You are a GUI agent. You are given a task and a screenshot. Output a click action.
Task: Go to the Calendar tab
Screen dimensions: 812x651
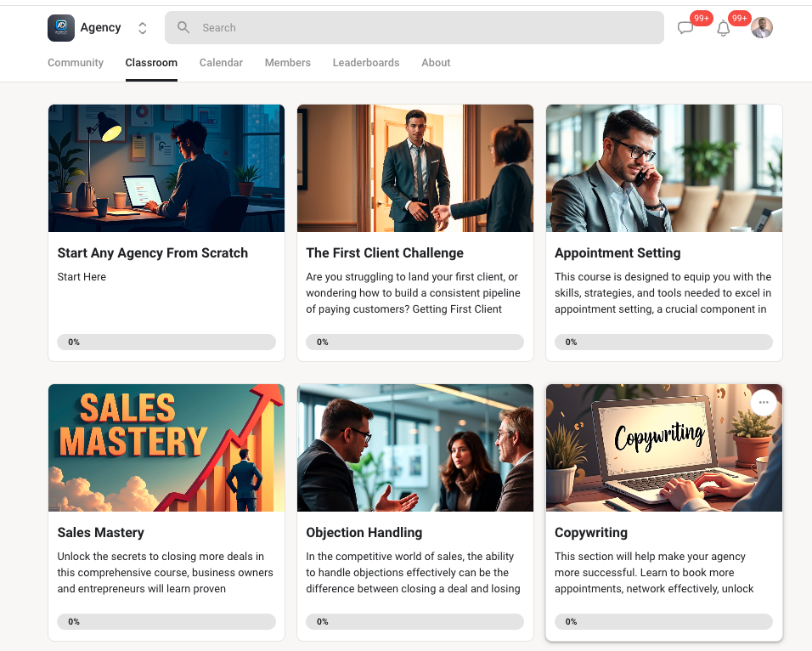221,63
